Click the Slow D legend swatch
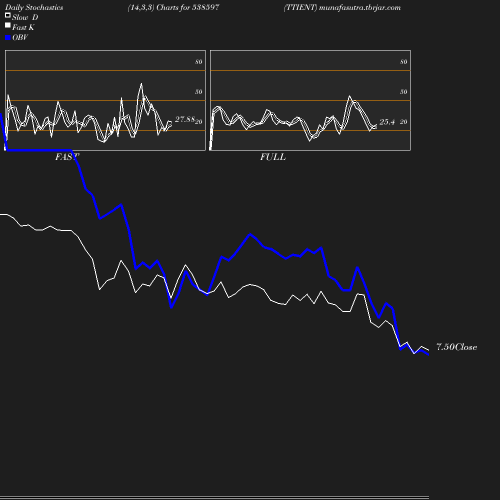The image size is (500, 500). pos(8,15)
